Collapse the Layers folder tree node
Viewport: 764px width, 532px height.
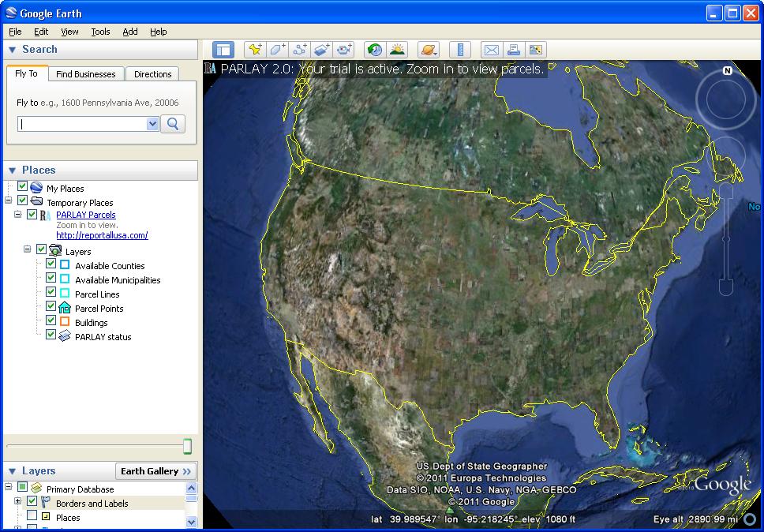coord(28,249)
